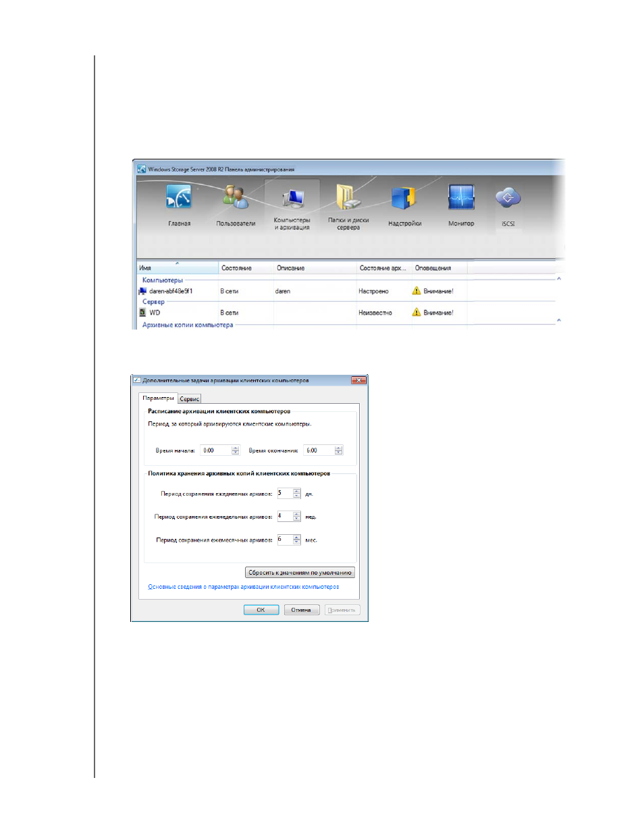Open the Главная dashboard icon
This screenshot has height=834, width=644.
pos(179,197)
